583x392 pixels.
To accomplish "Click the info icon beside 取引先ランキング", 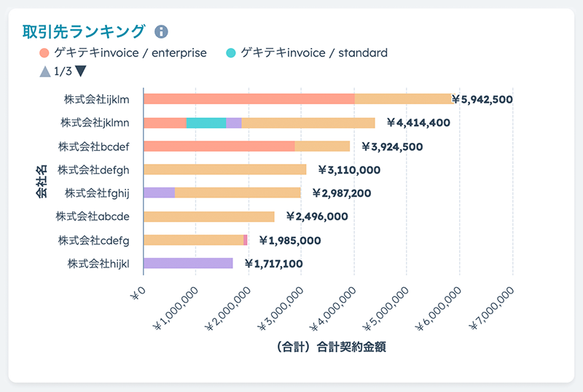I will tap(161, 31).
